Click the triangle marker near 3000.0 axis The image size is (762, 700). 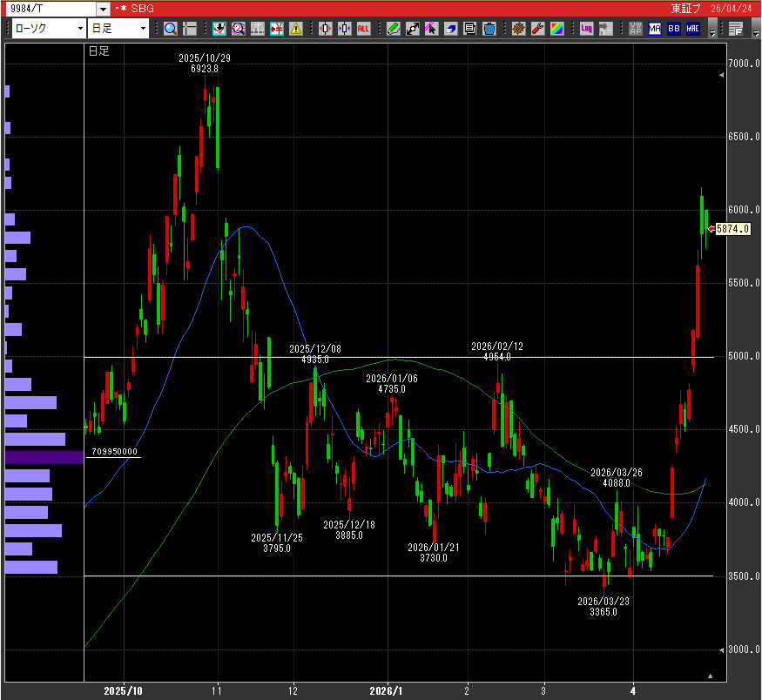[722, 650]
